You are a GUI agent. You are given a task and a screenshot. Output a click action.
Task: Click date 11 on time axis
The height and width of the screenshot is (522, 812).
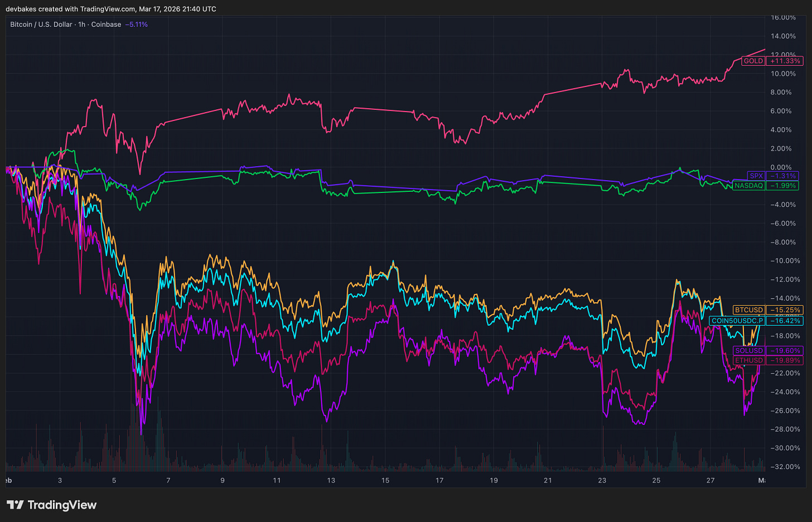277,480
